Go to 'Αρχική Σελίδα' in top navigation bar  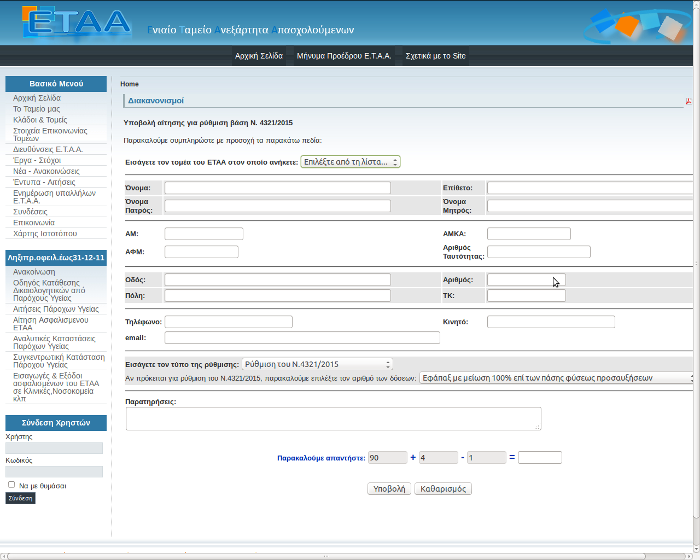259,56
